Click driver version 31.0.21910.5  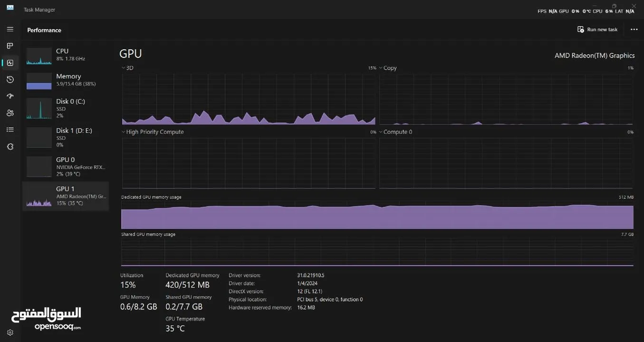click(x=311, y=275)
